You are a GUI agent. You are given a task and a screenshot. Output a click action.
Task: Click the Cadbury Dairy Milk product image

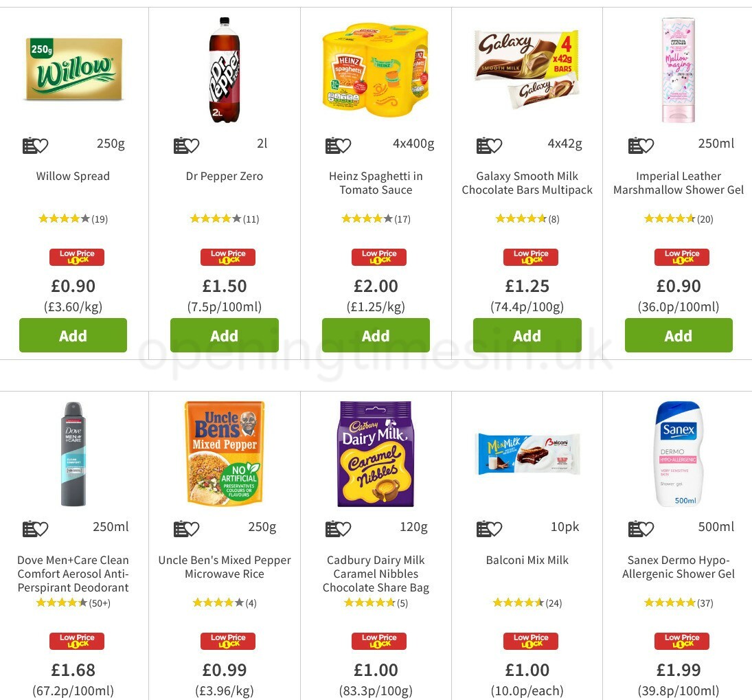pyautogui.click(x=376, y=453)
